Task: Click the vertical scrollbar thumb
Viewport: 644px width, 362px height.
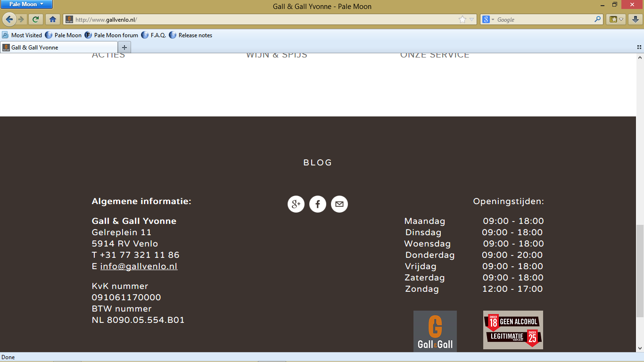Action: [640, 271]
